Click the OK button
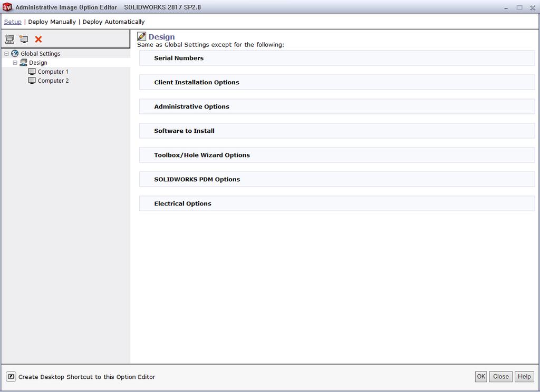The height and width of the screenshot is (392, 540). pyautogui.click(x=481, y=377)
